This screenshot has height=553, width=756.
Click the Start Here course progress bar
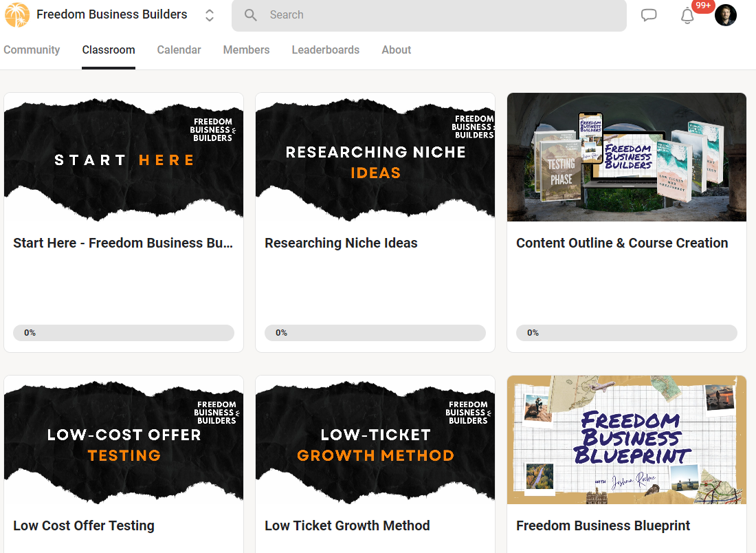[124, 333]
